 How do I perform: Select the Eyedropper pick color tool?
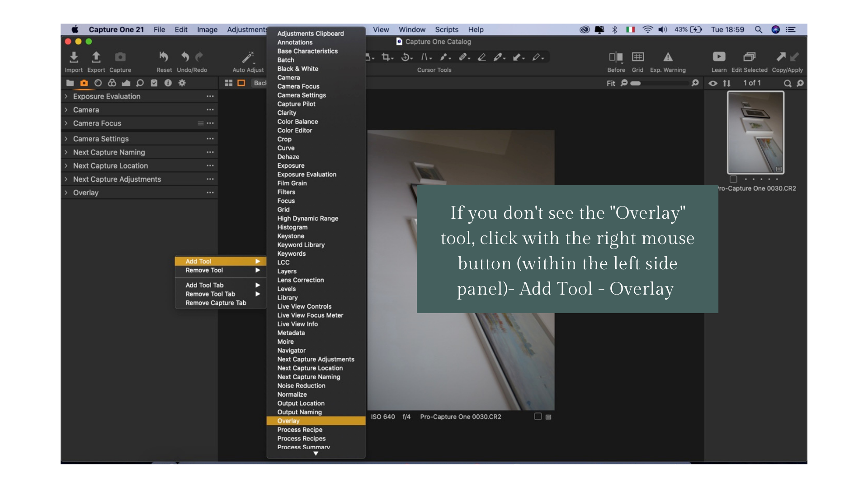click(497, 57)
